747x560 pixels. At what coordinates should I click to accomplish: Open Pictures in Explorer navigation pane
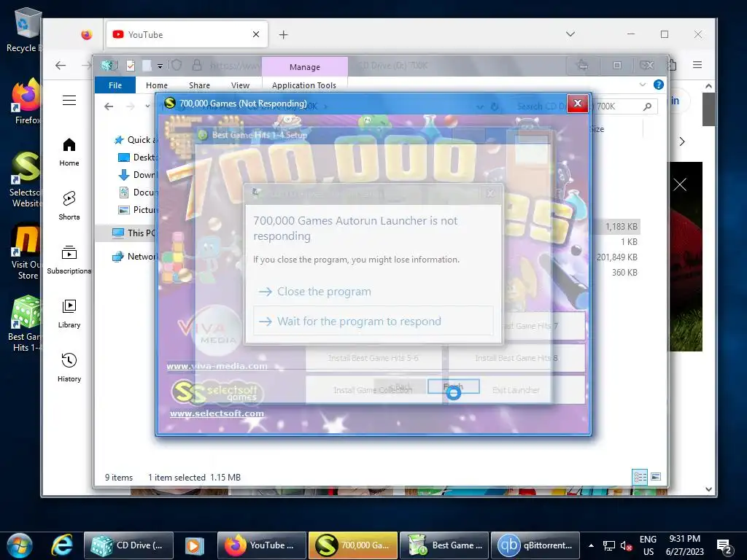click(137, 209)
